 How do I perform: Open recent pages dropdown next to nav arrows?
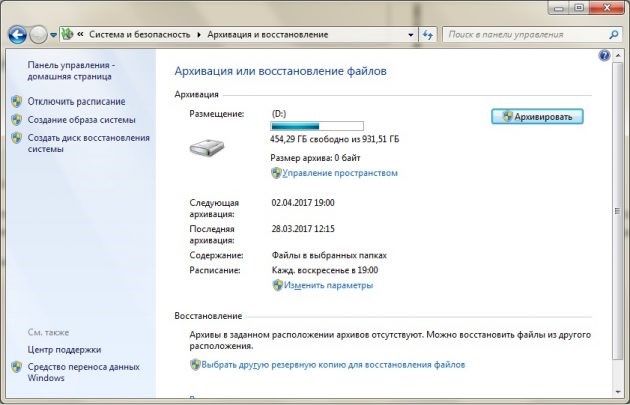coord(53,35)
